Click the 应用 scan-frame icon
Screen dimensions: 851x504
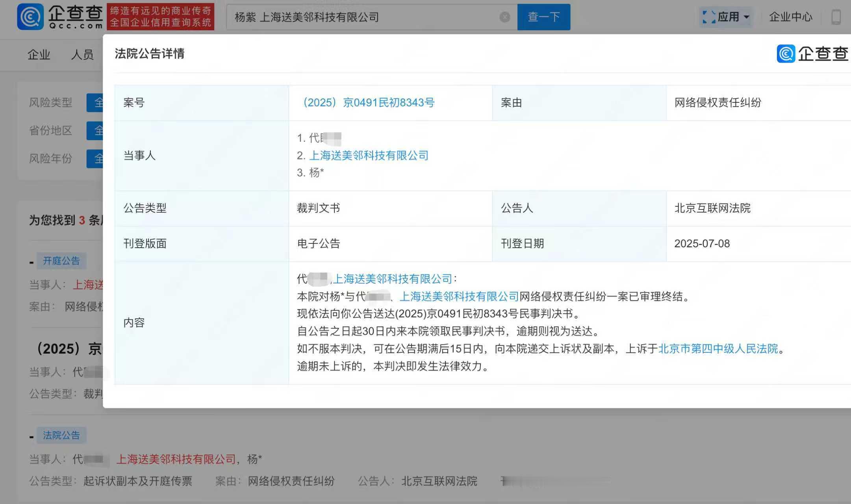click(709, 17)
